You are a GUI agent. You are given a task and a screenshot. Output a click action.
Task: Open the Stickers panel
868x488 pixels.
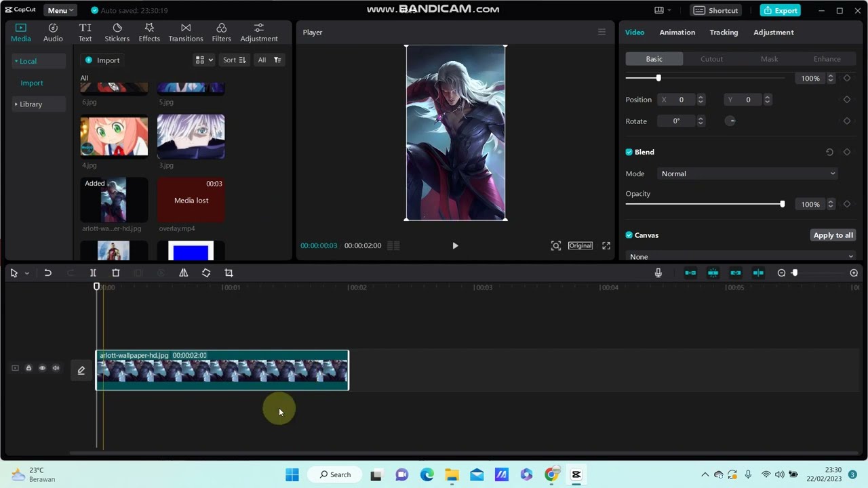pyautogui.click(x=117, y=33)
